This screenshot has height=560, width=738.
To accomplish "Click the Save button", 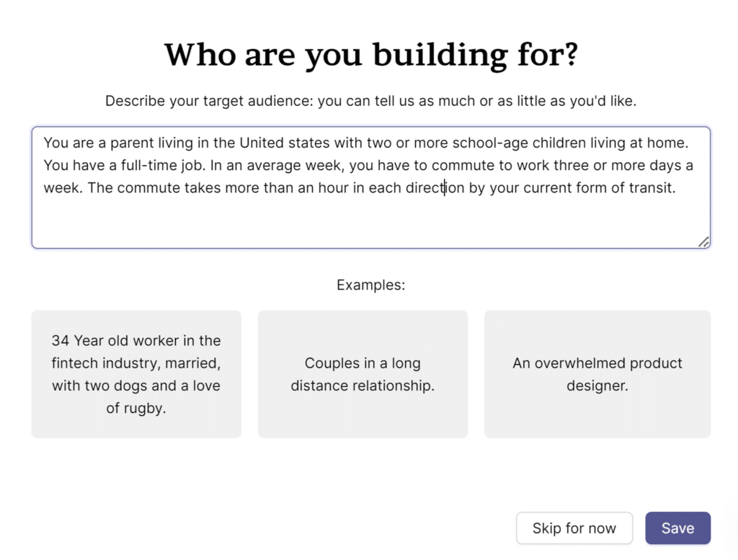I will 677,528.
